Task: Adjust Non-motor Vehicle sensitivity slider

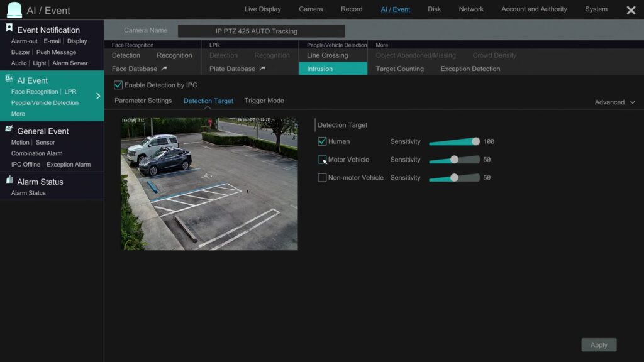Action: pos(454,178)
